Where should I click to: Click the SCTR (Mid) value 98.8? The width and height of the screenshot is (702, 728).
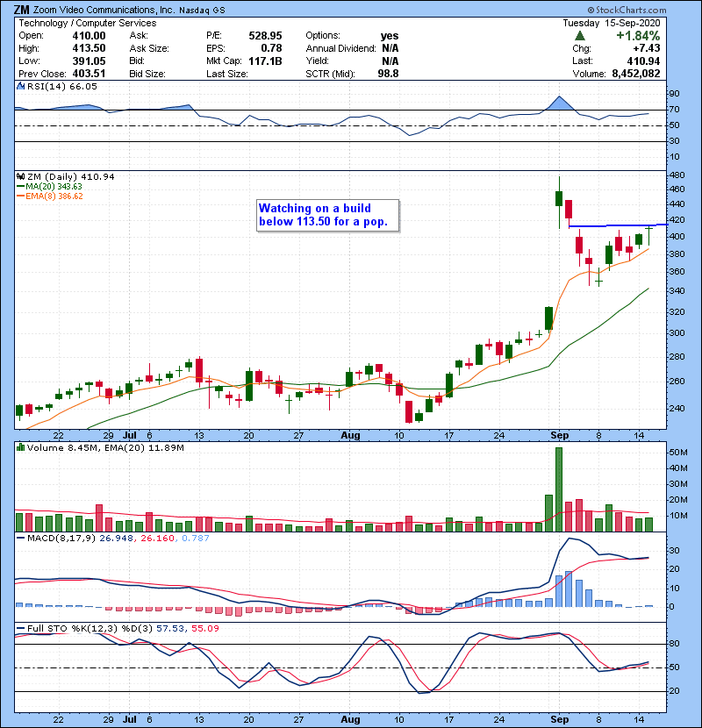tap(389, 74)
